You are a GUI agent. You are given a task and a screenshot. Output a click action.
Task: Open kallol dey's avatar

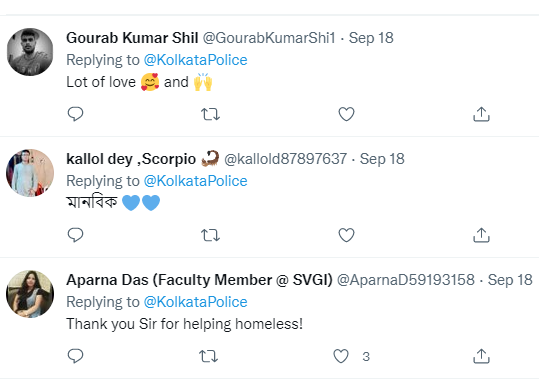point(30,173)
